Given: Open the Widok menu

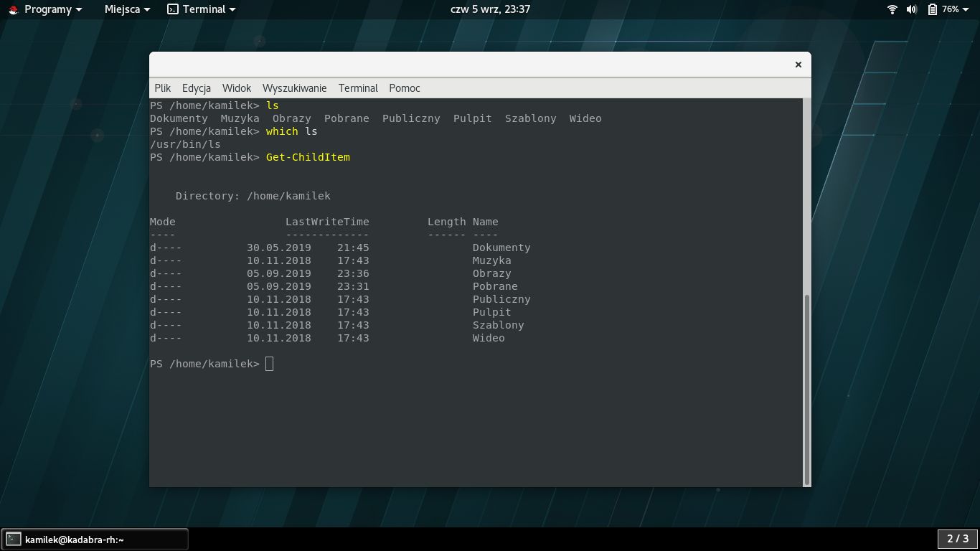Looking at the screenshot, I should point(236,88).
